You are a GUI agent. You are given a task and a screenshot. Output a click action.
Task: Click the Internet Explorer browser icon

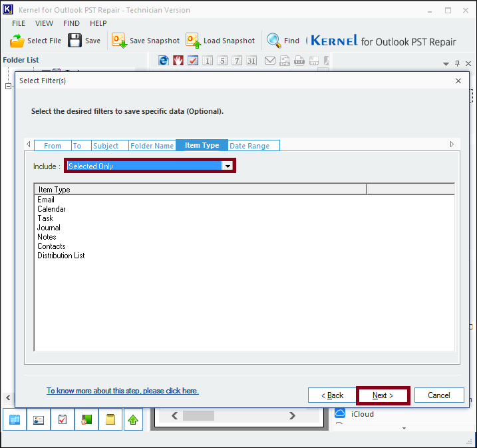point(164,61)
